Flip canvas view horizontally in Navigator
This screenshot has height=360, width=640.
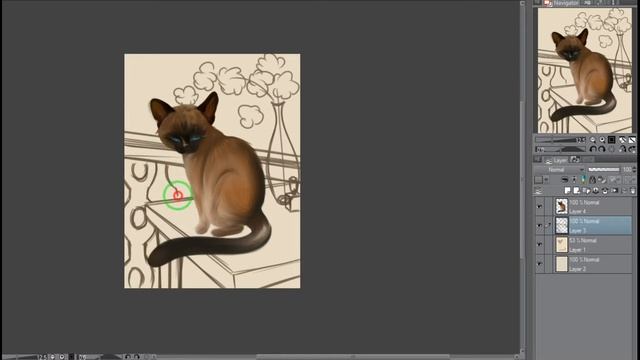622,149
